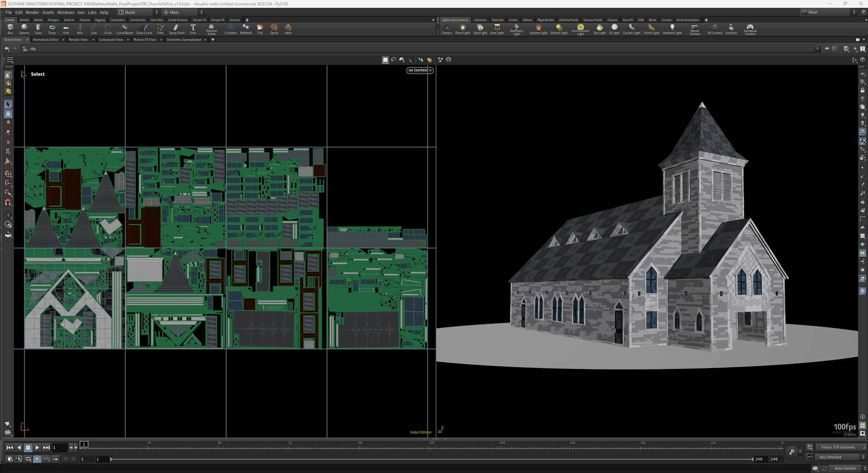Screen dimensions: 868x473
Task: Jump to the last frame
Action: (46, 448)
